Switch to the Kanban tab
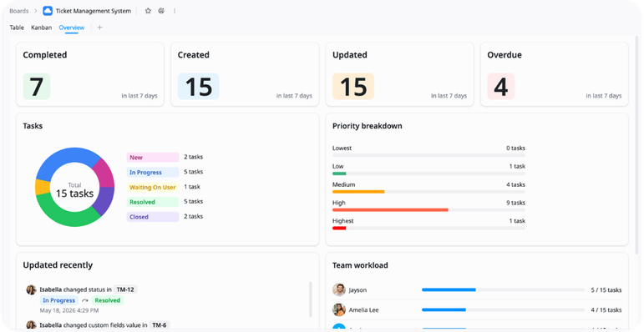 [x=42, y=28]
